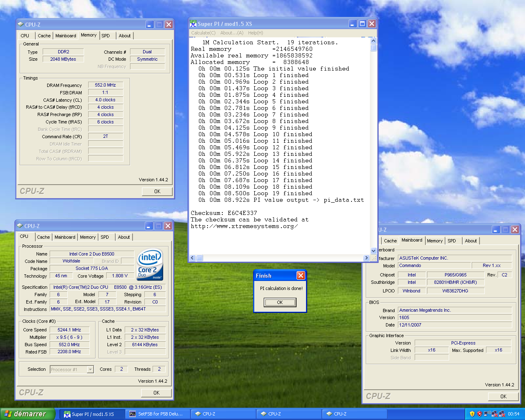Switch to Mainboard tab in processor CPU-Z window
525x420 pixels.
[65, 237]
